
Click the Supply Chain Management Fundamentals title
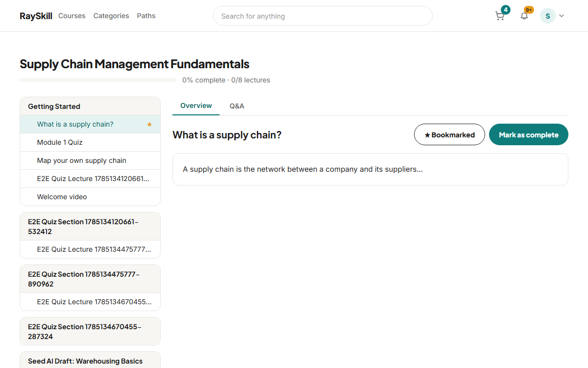pyautogui.click(x=134, y=64)
